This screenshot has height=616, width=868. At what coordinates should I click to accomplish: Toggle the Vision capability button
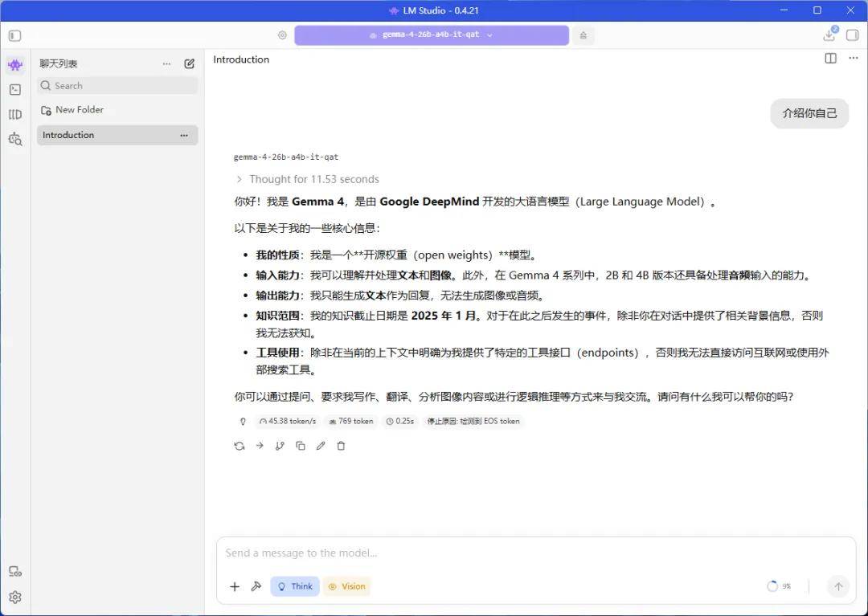point(346,587)
